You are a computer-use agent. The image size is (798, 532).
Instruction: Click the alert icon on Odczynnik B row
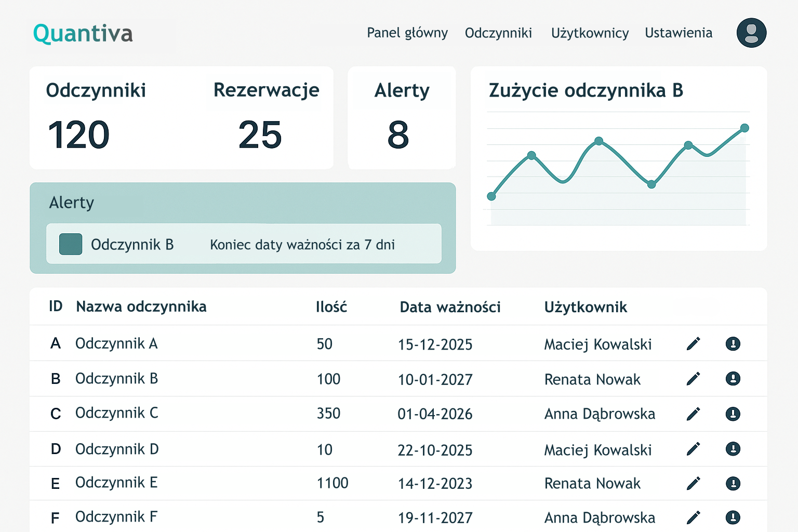tap(733, 379)
